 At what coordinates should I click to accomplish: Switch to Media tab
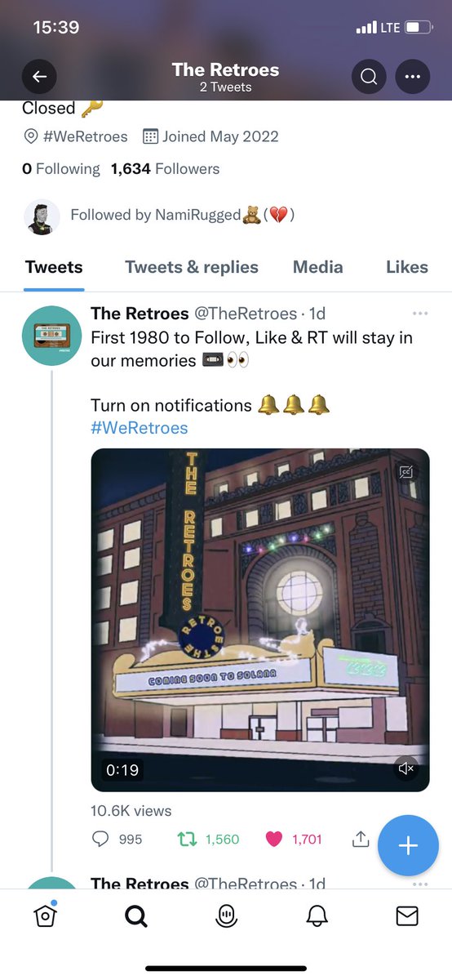coord(318,267)
